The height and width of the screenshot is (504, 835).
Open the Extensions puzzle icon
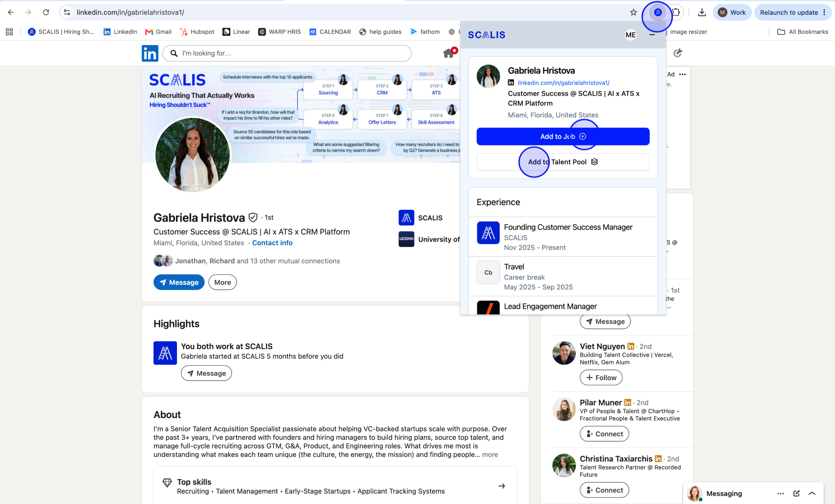(676, 12)
